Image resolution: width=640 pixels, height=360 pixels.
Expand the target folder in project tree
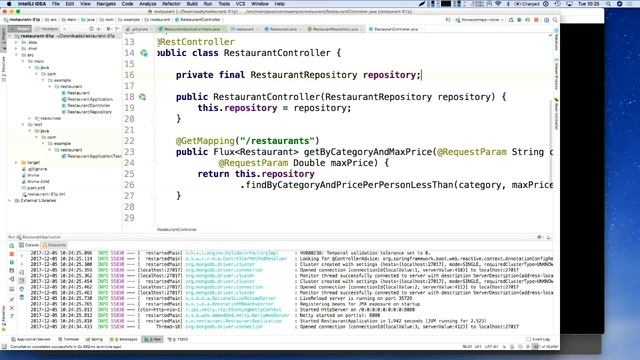[16, 162]
